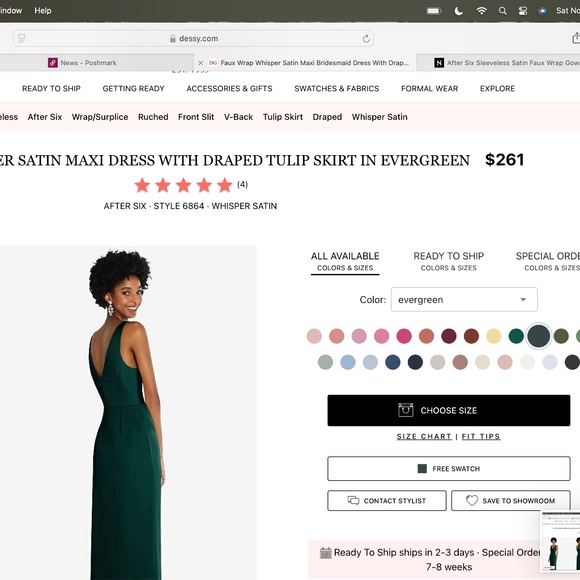
Task: Click the Contact Stylist button
Action: tap(387, 501)
